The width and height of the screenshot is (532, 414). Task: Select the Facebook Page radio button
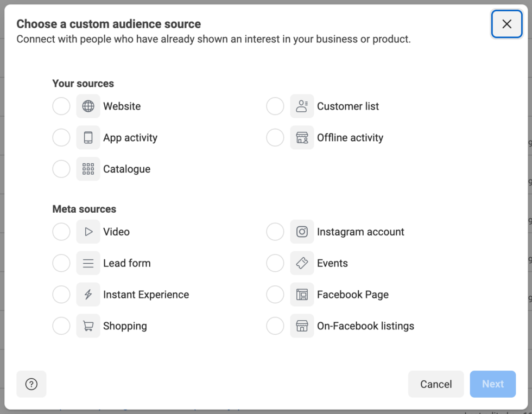(275, 295)
